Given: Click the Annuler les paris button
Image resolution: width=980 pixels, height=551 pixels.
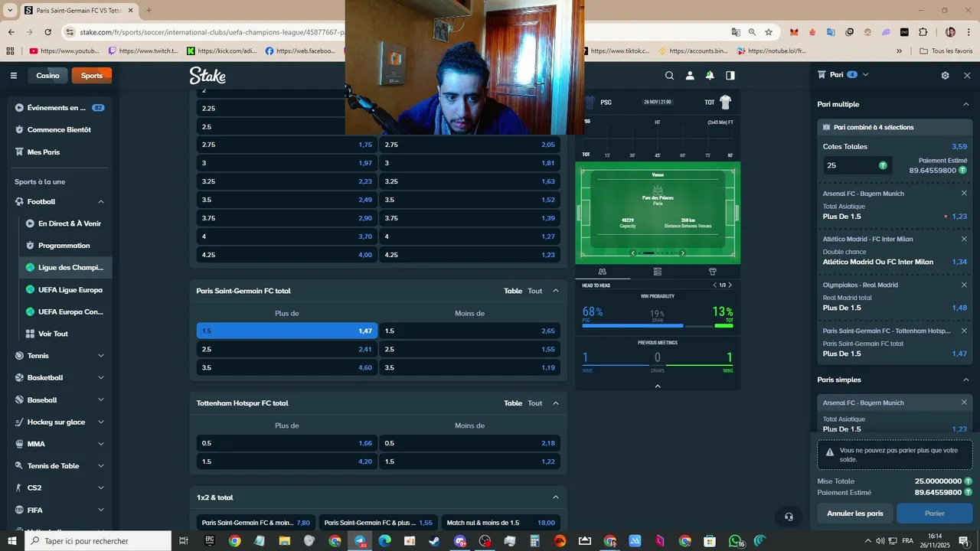Looking at the screenshot, I should tap(855, 514).
